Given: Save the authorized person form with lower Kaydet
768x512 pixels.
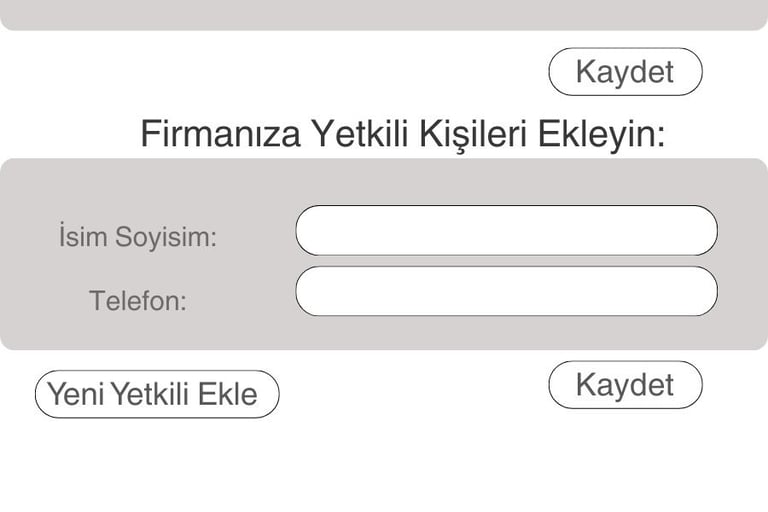Looking at the screenshot, I should pyautogui.click(x=625, y=385).
